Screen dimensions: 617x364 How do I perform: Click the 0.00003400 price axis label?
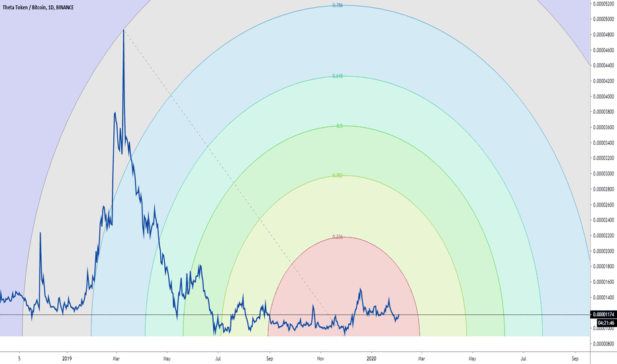tap(604, 143)
